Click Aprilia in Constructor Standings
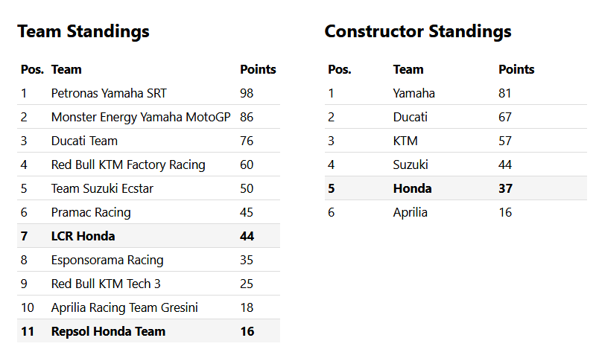The width and height of the screenshot is (599, 364). point(410,212)
